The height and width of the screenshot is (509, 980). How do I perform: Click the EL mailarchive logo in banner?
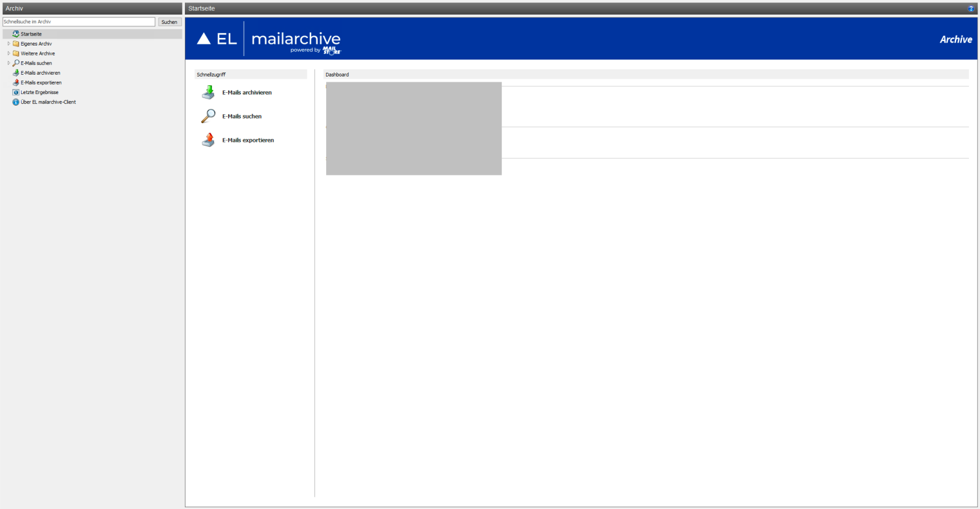coord(269,39)
